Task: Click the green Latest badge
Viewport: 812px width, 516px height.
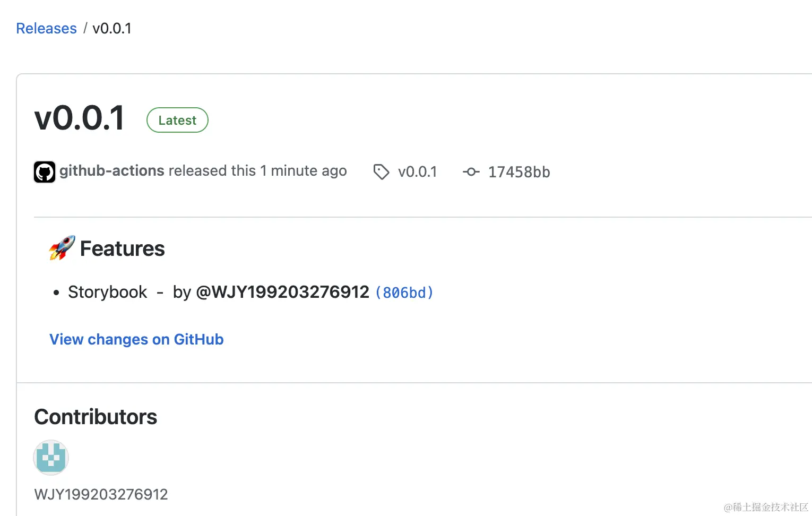Action: point(177,120)
